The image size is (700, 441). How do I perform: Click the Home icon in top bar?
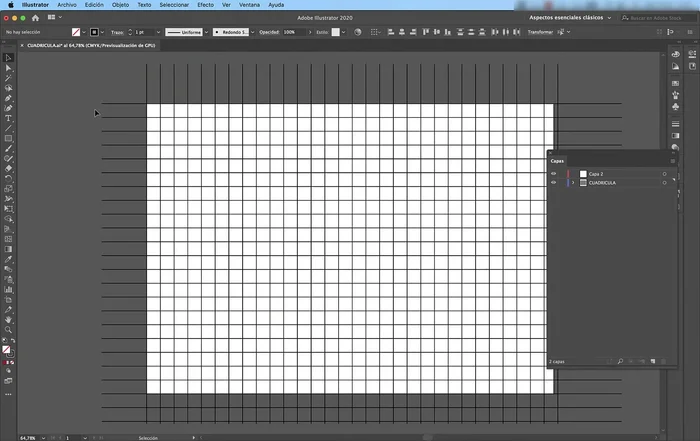pos(37,18)
